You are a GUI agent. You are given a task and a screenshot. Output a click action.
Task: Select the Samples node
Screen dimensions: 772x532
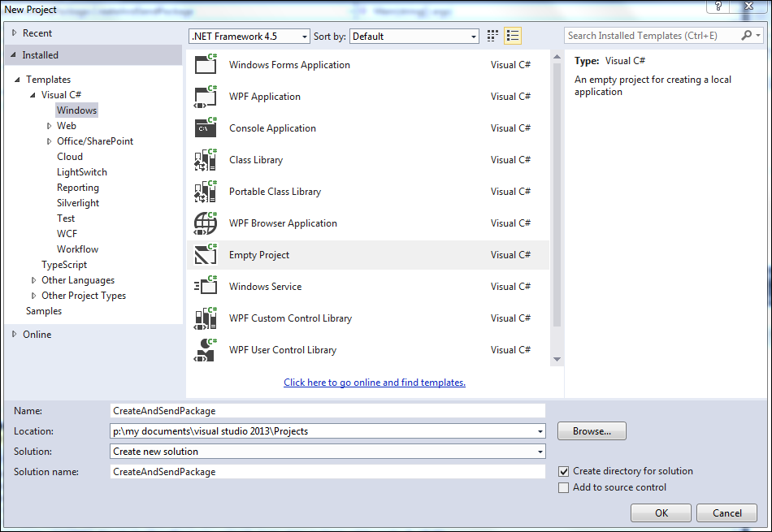[x=44, y=311]
